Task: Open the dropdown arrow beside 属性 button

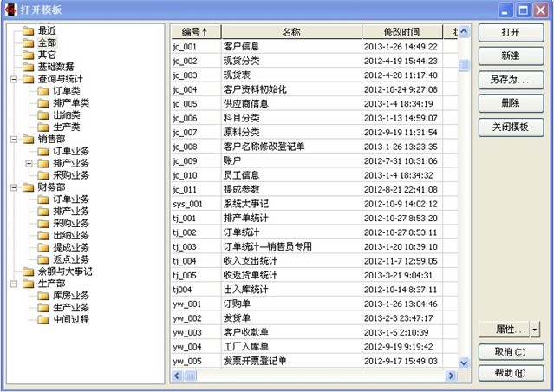Action: [535, 330]
